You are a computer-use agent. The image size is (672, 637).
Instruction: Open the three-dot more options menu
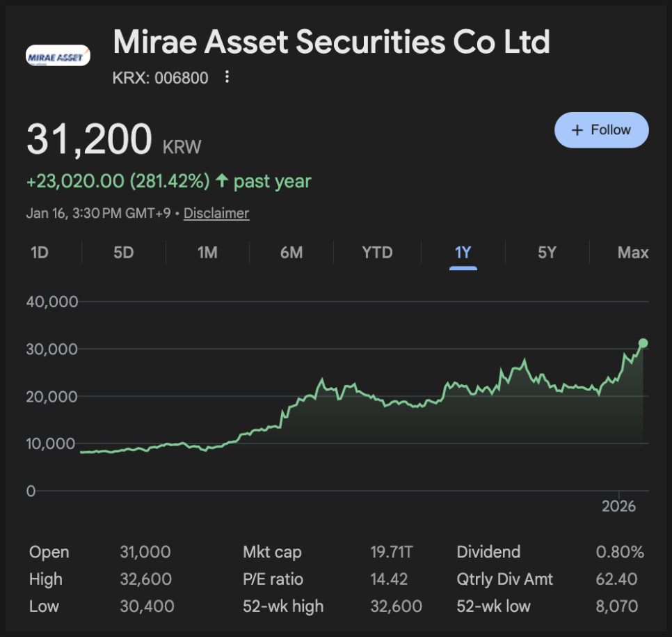[x=227, y=77]
